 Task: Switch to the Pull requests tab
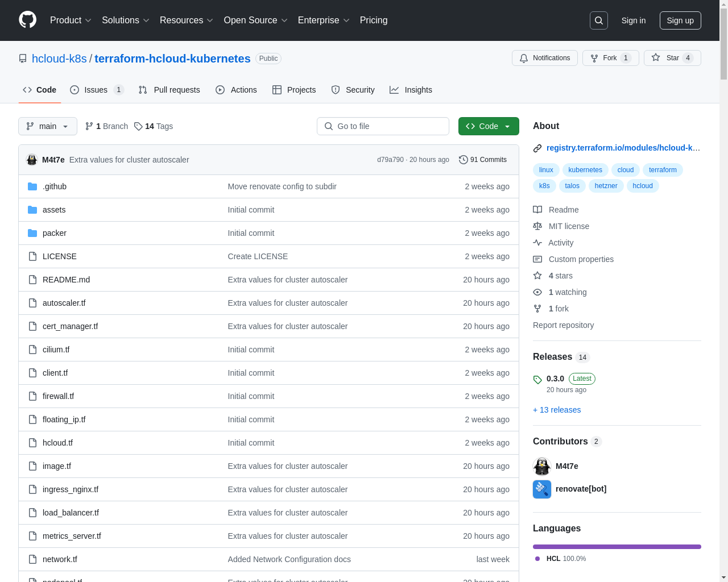pos(169,90)
